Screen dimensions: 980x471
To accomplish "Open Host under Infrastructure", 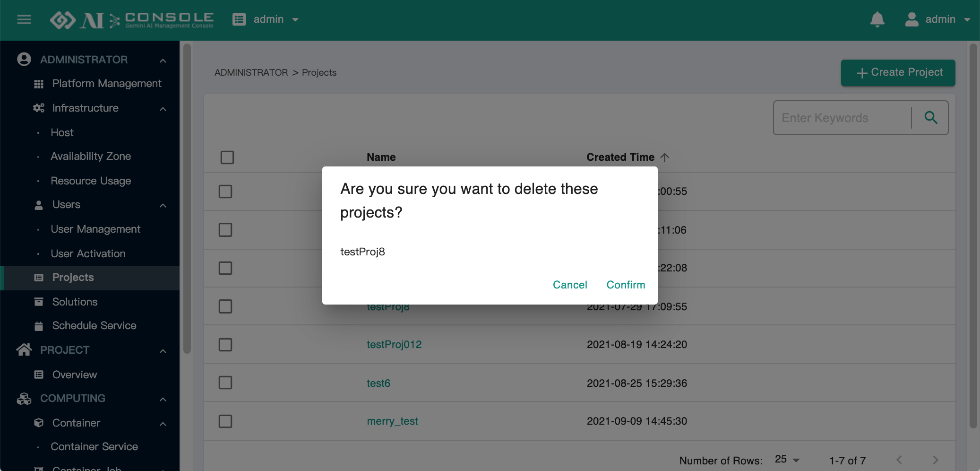I will coord(62,132).
